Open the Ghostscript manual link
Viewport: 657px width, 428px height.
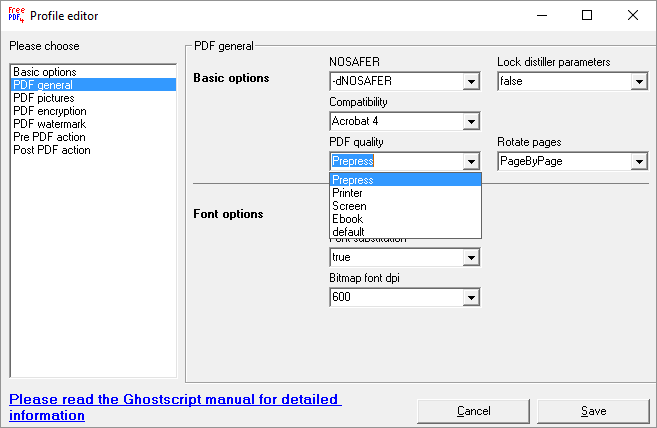click(175, 407)
